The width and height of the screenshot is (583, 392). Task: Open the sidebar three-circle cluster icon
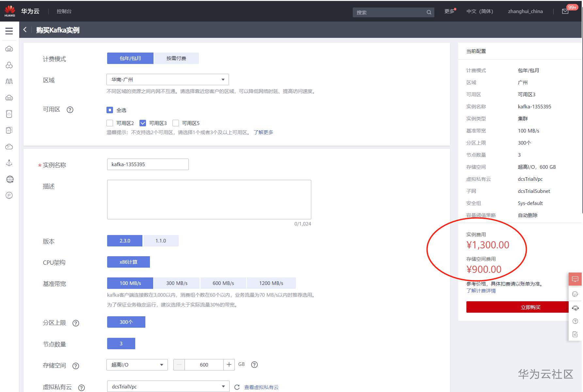[x=9, y=65]
